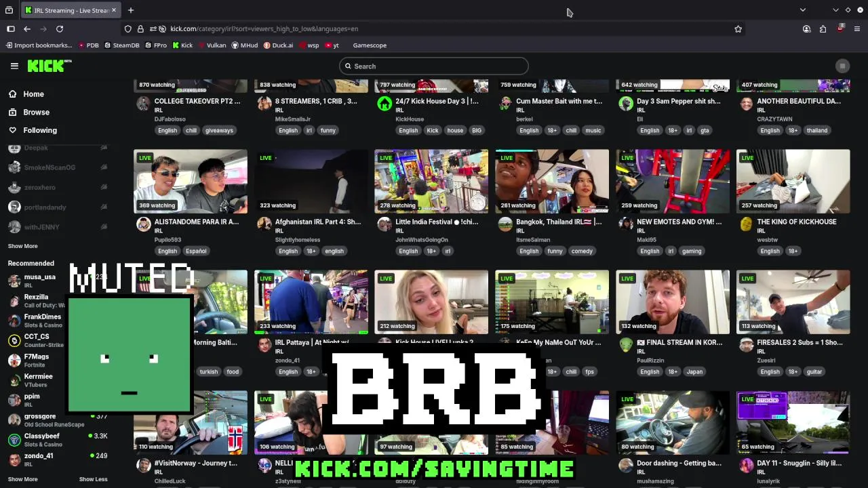Screen dimensions: 868x488
Task: Click the KICK logo
Action: 49,66
